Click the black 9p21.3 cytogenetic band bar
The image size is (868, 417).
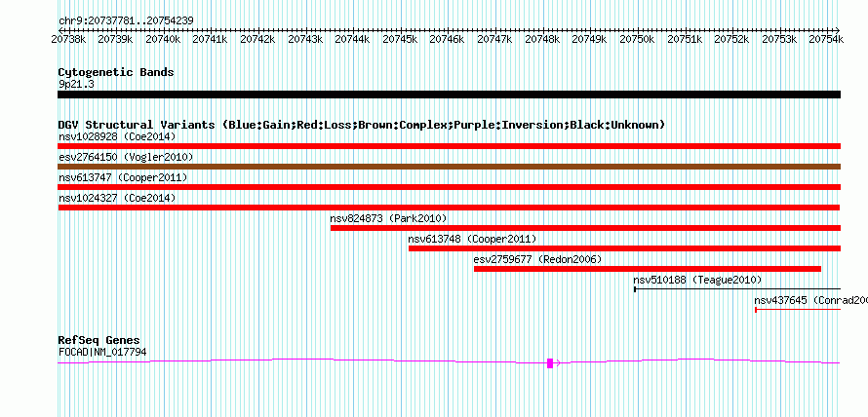point(449,95)
